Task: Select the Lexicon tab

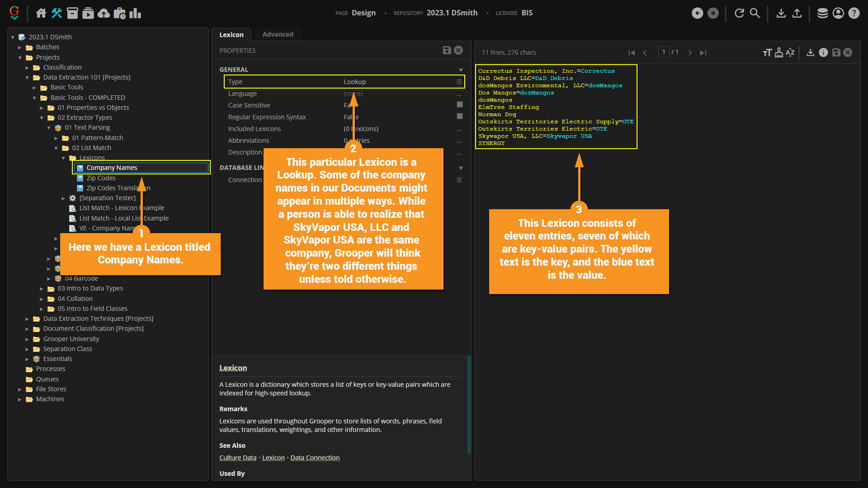Action: tap(231, 34)
